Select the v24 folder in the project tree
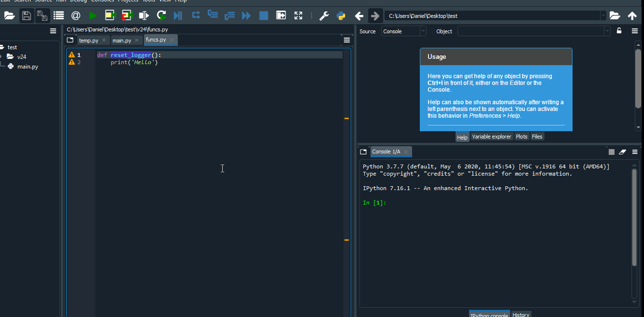This screenshot has height=317, width=644. tap(21, 56)
